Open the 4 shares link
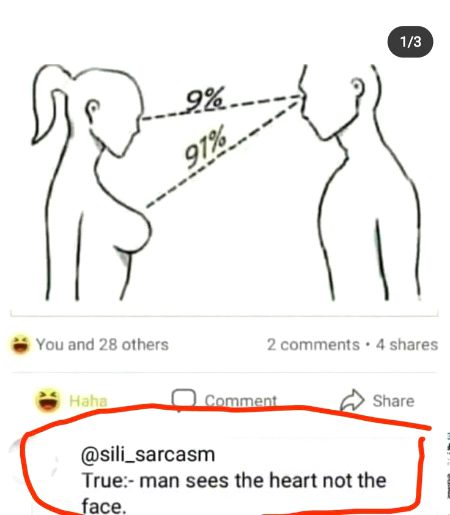The height and width of the screenshot is (515, 450). pyautogui.click(x=407, y=345)
